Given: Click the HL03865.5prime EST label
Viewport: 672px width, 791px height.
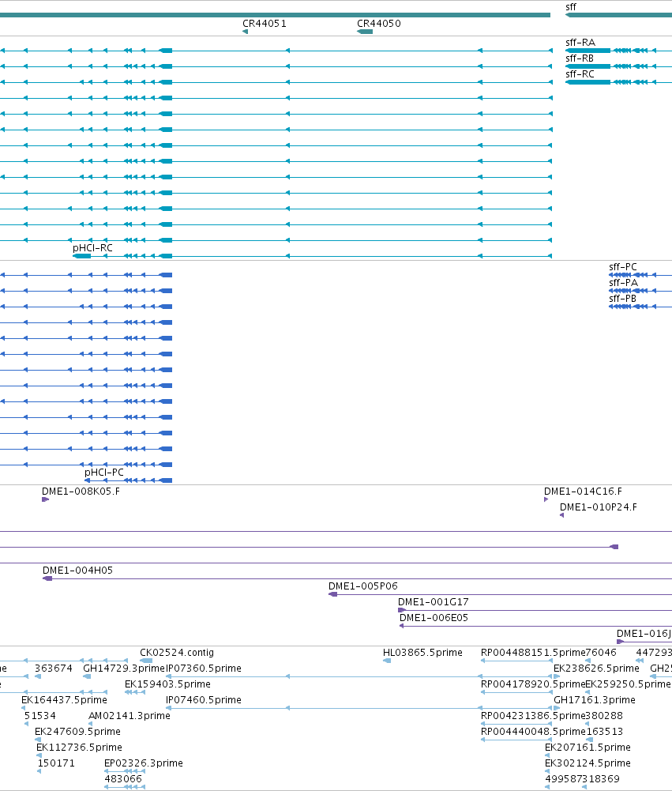Looking at the screenshot, I should (x=422, y=652).
